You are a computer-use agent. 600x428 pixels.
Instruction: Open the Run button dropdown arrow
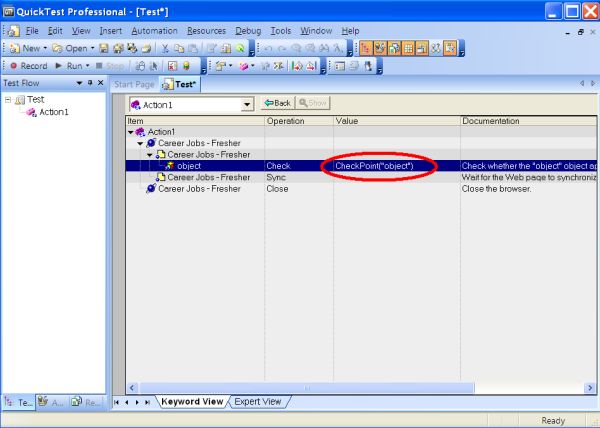coord(88,66)
